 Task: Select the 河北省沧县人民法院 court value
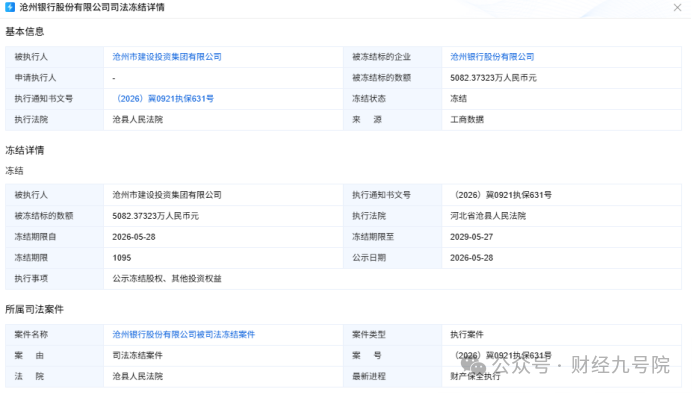(488, 216)
